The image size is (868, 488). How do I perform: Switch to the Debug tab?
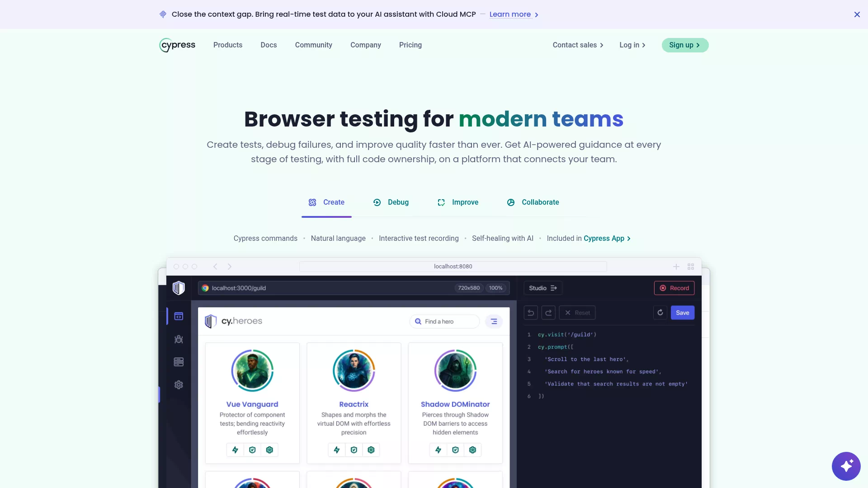coord(391,202)
